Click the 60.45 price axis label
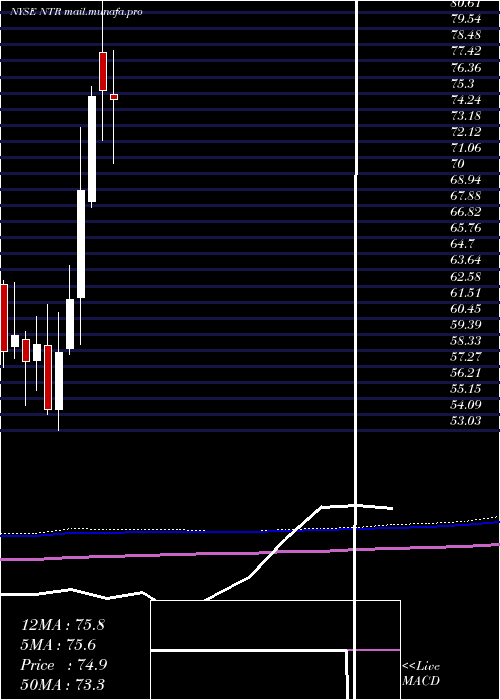This screenshot has width=500, height=700. [x=467, y=308]
